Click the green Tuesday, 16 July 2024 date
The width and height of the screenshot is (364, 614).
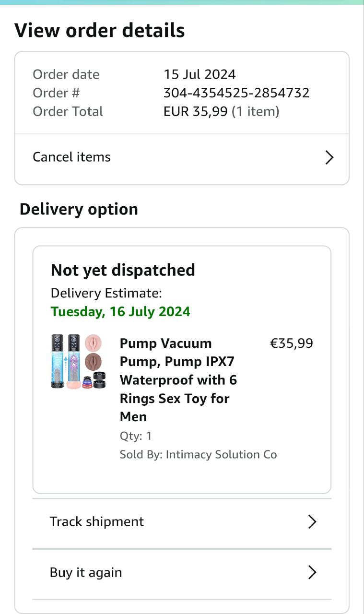pos(120,312)
